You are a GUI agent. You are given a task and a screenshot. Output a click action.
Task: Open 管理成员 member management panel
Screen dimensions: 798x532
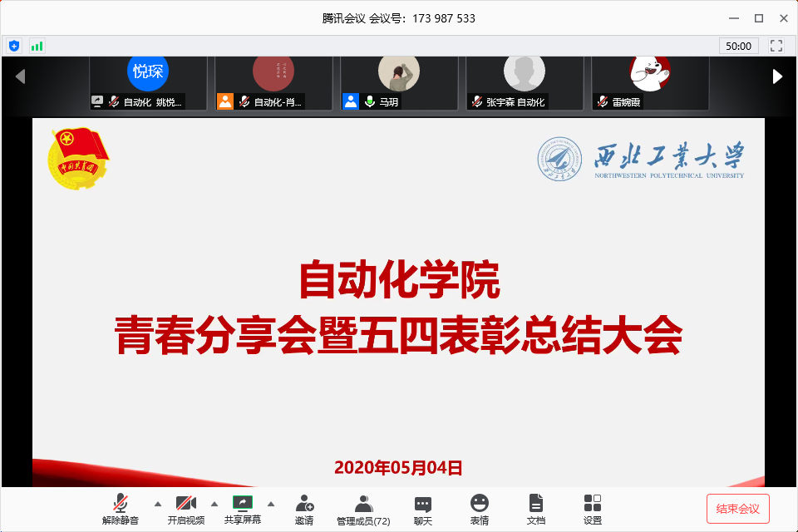(x=363, y=509)
